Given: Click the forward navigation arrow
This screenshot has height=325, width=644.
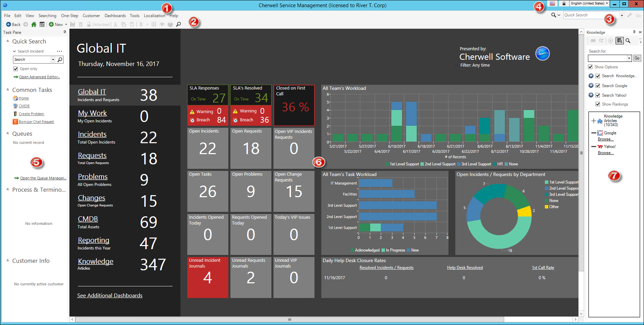Looking at the screenshot, I should pyautogui.click(x=26, y=25).
